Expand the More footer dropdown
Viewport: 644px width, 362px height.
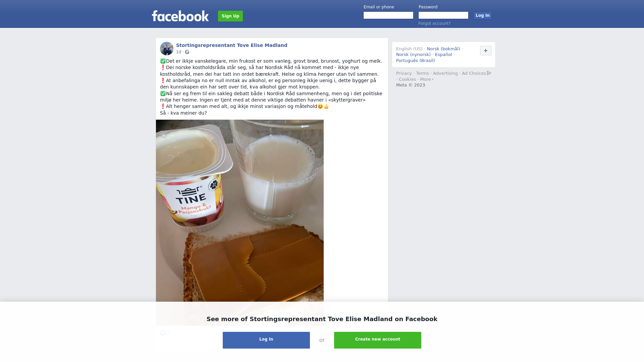click(427, 79)
